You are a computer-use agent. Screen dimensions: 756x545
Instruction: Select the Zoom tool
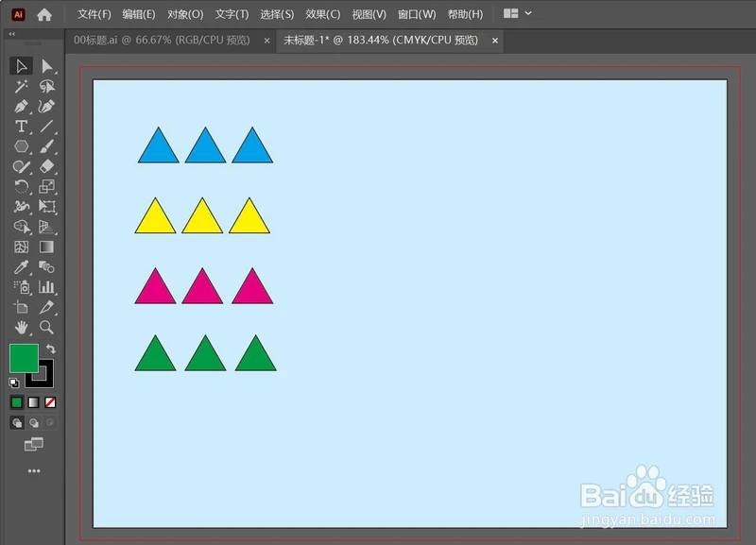coord(46,328)
